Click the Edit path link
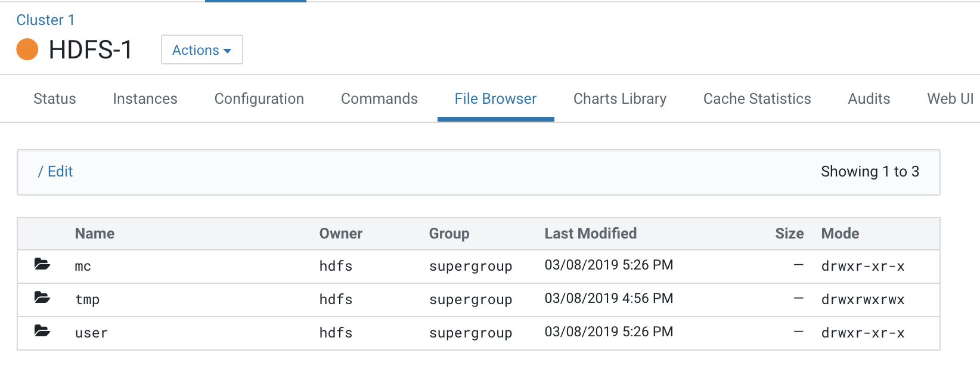Image resolution: width=980 pixels, height=384 pixels. [60, 172]
